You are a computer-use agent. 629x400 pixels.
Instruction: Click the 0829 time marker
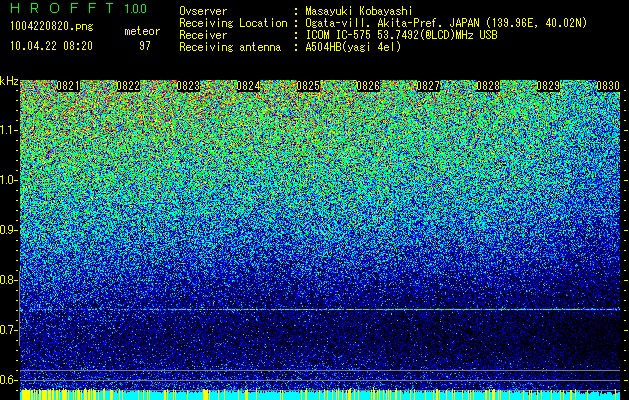tap(548, 86)
